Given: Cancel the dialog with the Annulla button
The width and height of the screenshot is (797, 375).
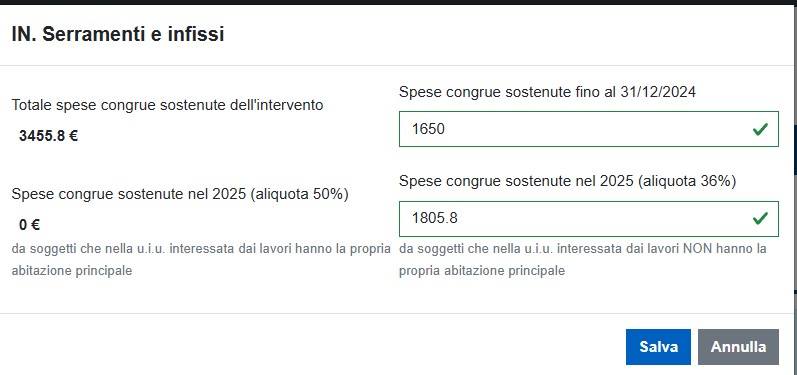Looking at the screenshot, I should [738, 347].
